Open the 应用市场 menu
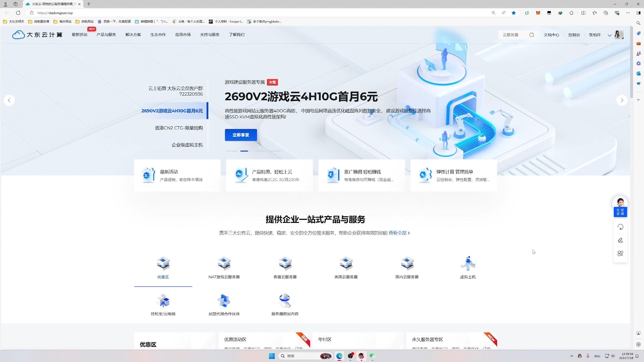This screenshot has width=644, height=362. point(183,35)
